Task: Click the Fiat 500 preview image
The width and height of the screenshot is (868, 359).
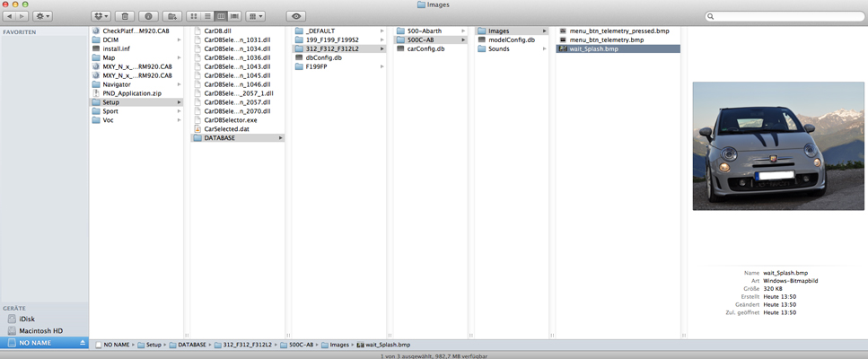Action: [778, 146]
